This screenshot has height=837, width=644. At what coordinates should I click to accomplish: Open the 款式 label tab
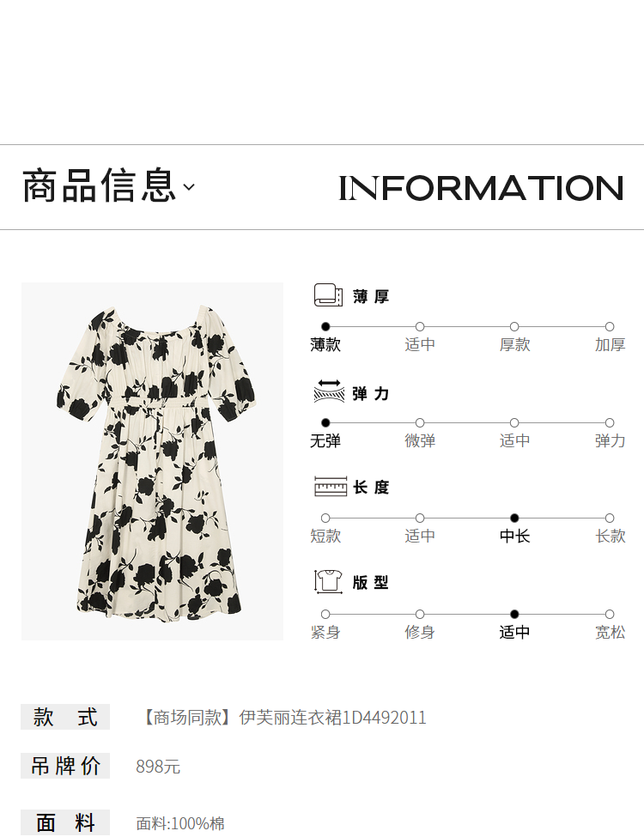point(65,717)
